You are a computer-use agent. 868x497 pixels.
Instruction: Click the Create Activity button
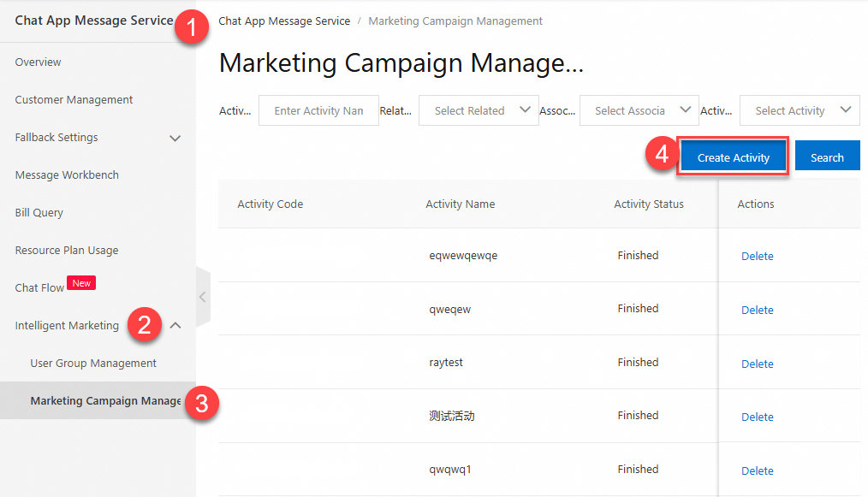[x=733, y=157]
